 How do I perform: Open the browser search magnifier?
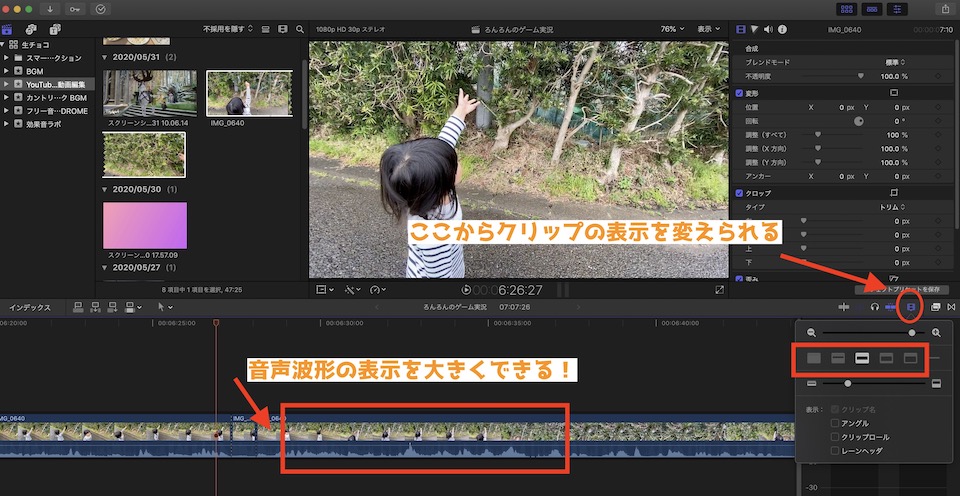[x=300, y=29]
